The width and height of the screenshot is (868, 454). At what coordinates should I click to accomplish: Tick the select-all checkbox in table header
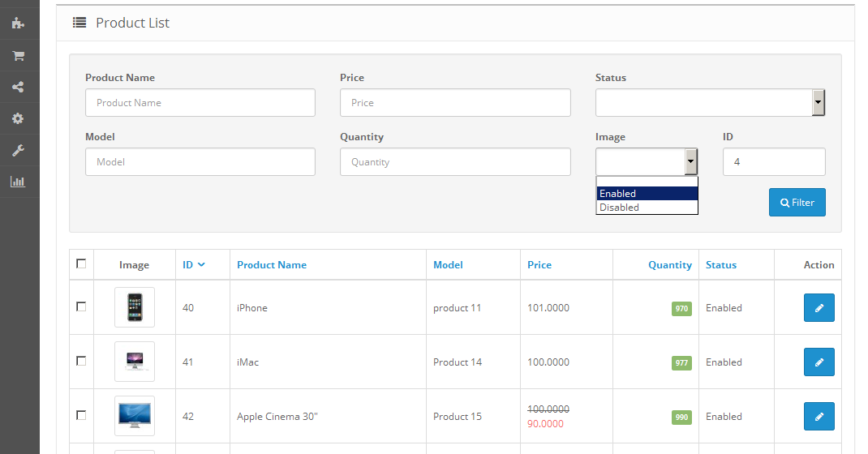[81, 263]
